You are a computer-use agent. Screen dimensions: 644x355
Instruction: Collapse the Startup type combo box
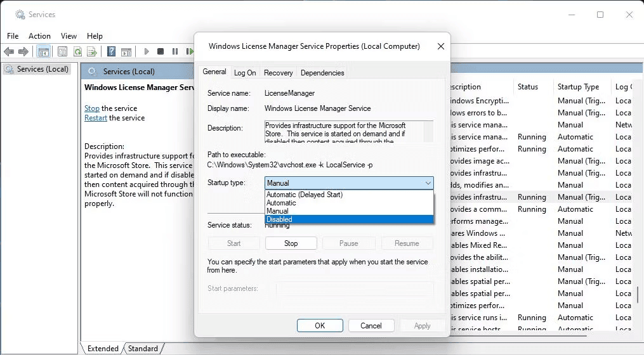tap(427, 183)
